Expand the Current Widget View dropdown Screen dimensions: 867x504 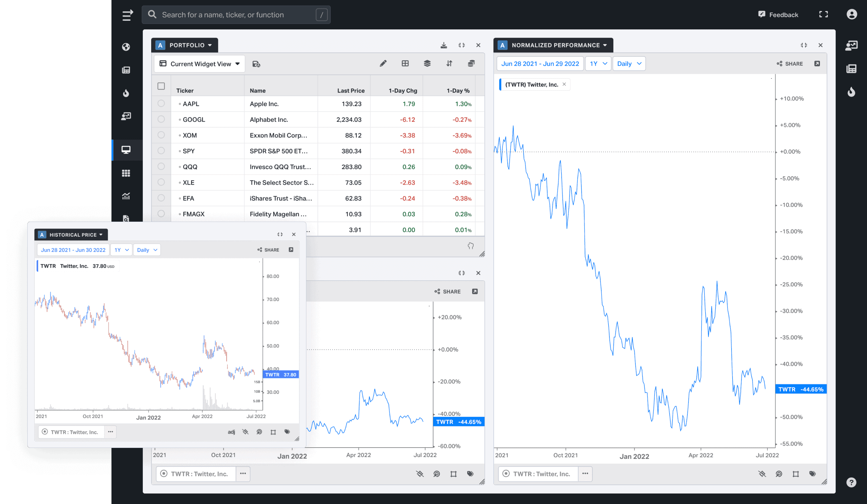tap(200, 64)
